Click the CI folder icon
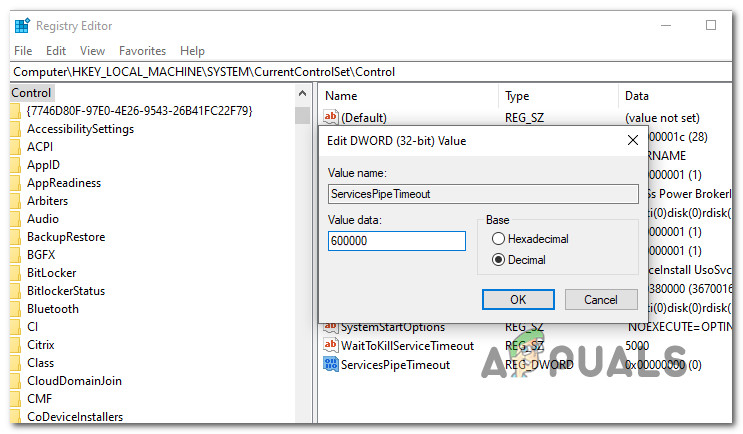743x434 pixels. point(15,327)
